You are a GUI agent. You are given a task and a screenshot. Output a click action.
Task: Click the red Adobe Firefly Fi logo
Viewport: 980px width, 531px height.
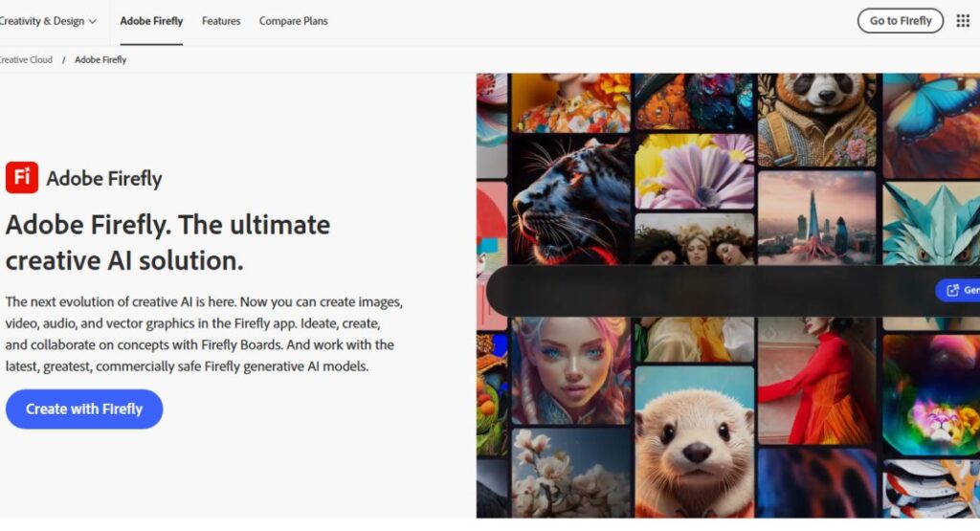pyautogui.click(x=22, y=177)
